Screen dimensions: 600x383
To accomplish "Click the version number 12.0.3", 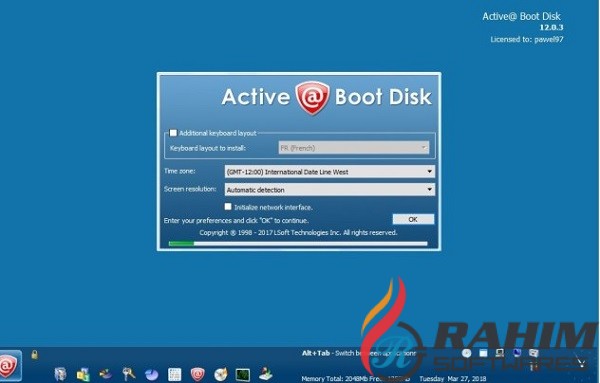I will (x=551, y=27).
